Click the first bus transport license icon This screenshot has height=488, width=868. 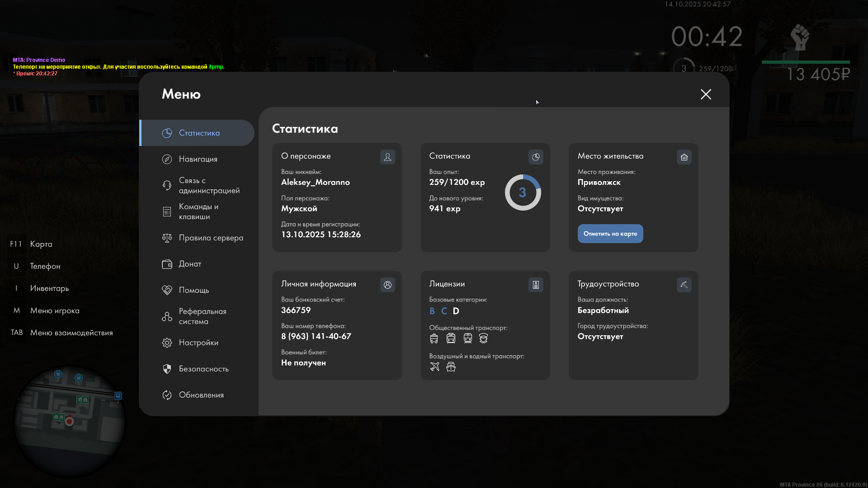[434, 338]
